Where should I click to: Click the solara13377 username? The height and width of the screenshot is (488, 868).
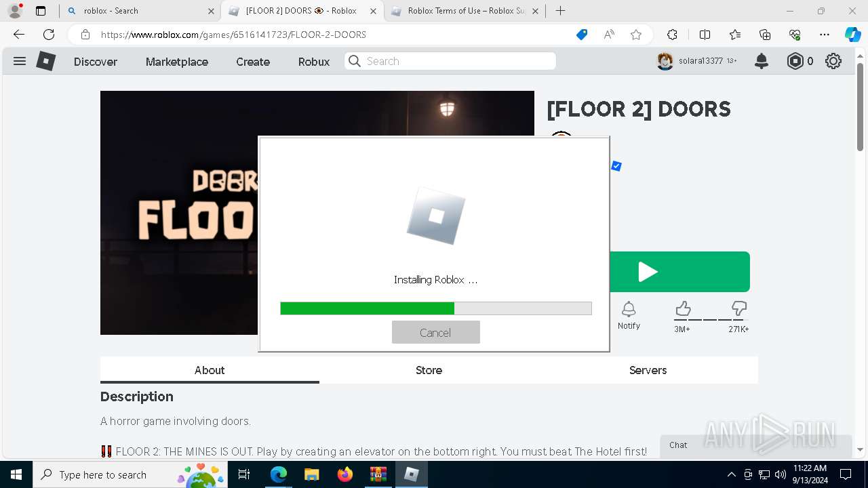tap(701, 61)
